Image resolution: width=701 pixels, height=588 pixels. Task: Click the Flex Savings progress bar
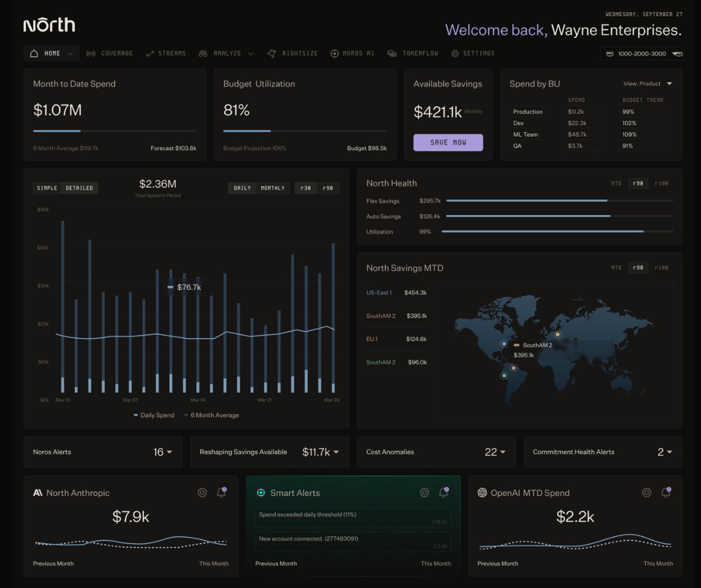click(559, 201)
